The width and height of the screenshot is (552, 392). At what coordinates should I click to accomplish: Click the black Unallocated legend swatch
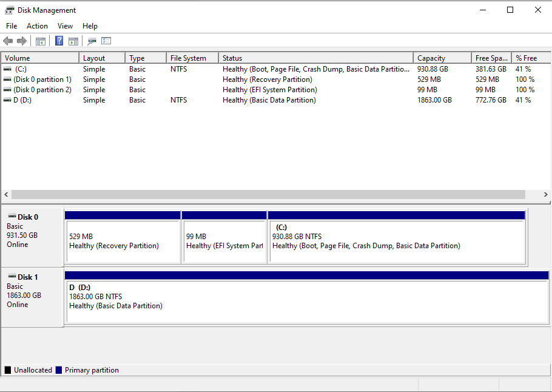point(8,370)
